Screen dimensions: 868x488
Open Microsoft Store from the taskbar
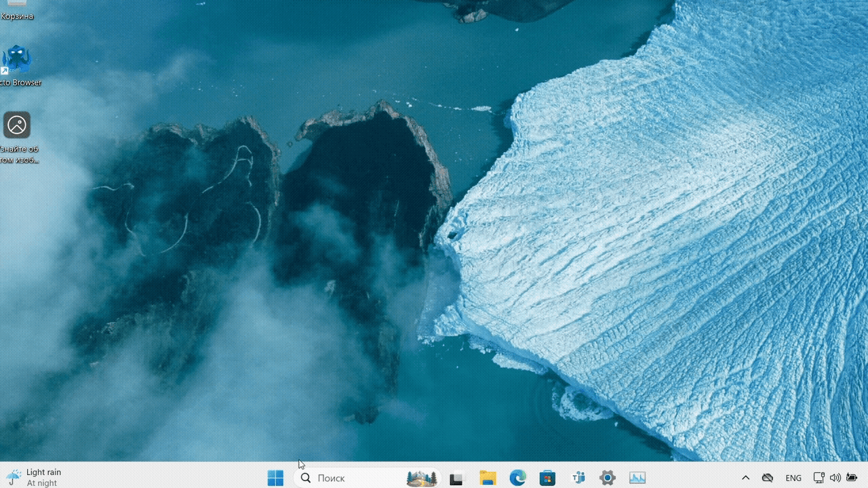[x=547, y=478]
